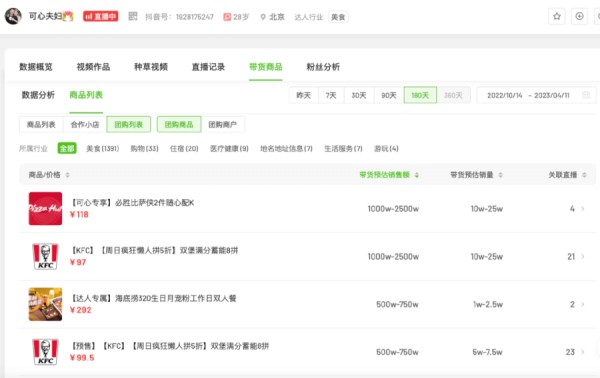Open the QR code icon beside 抖音号
Image resolution: width=600 pixels, height=378 pixels.
coord(132,16)
